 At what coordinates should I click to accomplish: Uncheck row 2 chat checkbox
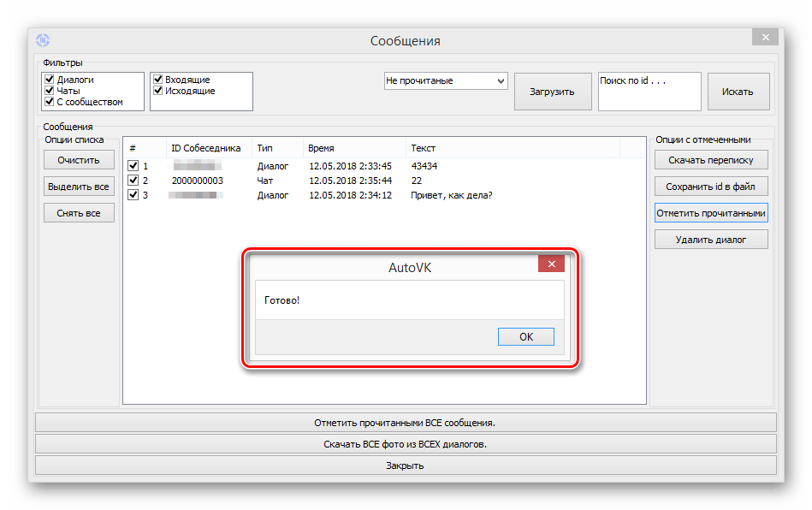(133, 181)
